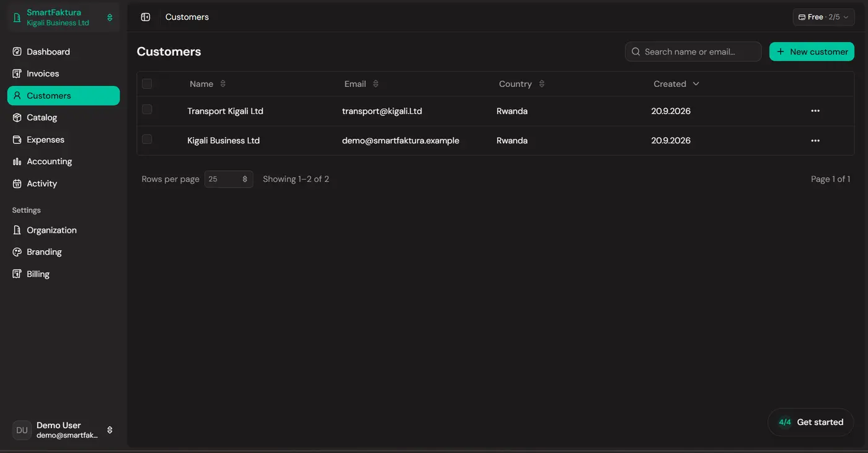Toggle the sidebar panel icon
This screenshot has height=453, width=868.
pyautogui.click(x=146, y=17)
